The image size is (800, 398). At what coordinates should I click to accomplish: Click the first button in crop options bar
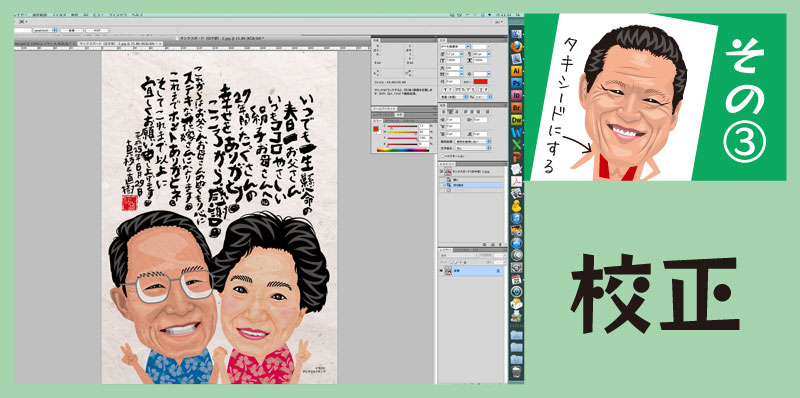(71, 31)
